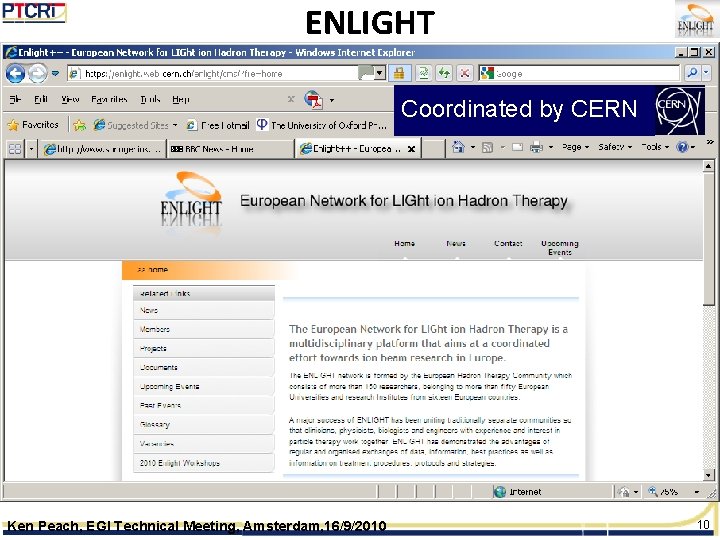
Task: Click the address bar URL field
Action: (212, 73)
